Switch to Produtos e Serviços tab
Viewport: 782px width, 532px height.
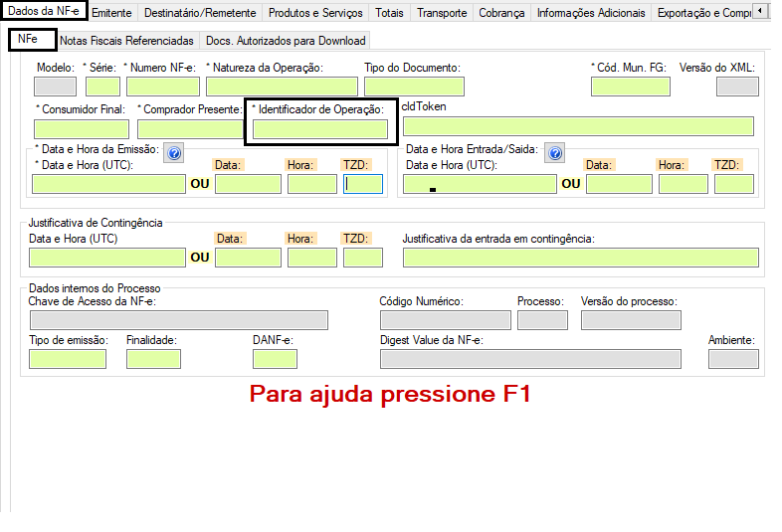[x=315, y=13]
